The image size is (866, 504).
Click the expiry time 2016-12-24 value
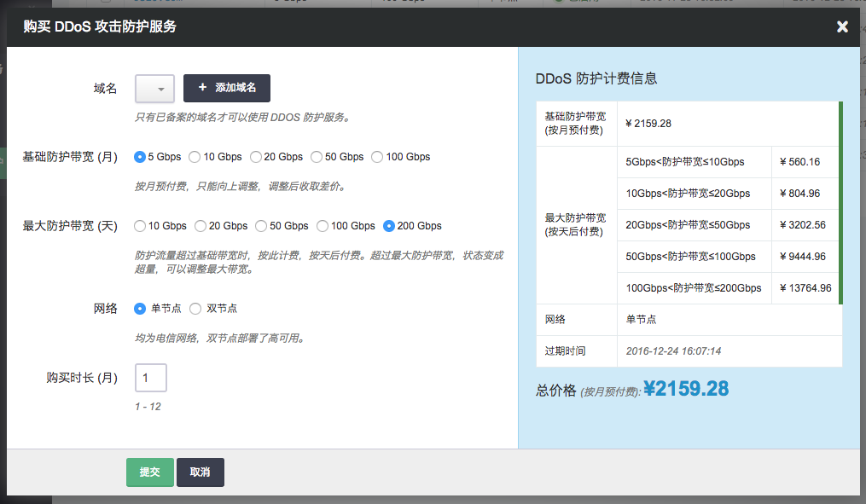674,350
